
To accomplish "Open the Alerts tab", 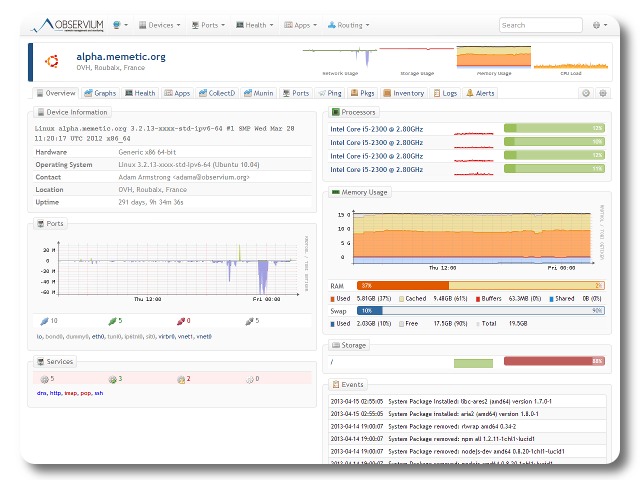I will pos(480,93).
